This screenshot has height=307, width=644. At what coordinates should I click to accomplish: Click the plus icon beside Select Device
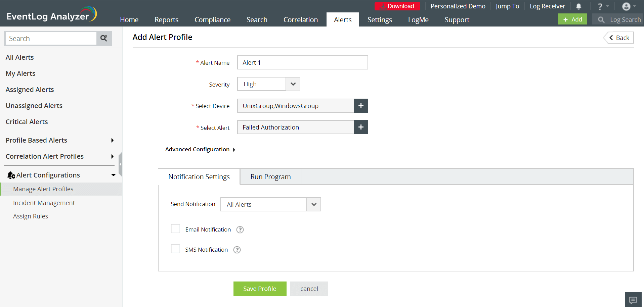coord(361,106)
